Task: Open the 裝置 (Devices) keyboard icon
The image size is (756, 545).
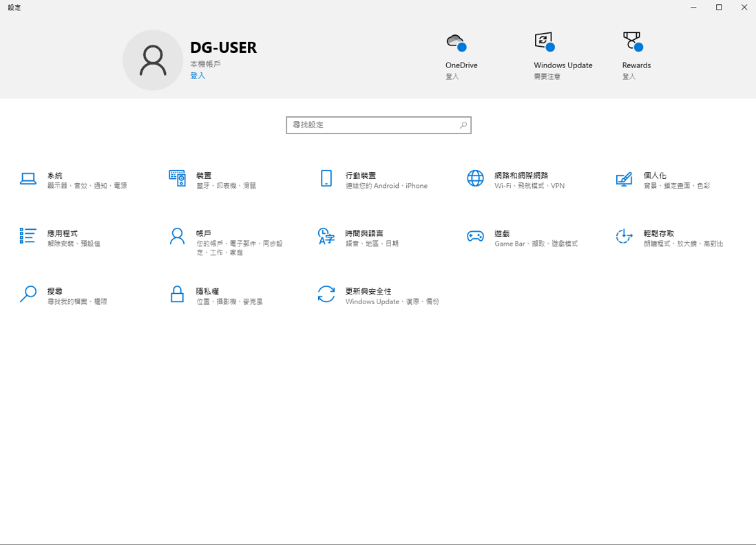Action: coord(177,178)
